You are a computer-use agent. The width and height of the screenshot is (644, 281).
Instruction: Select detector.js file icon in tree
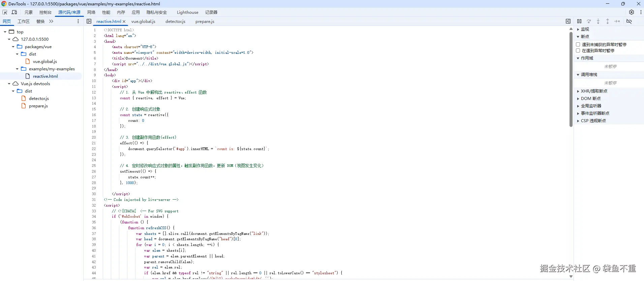click(x=24, y=98)
